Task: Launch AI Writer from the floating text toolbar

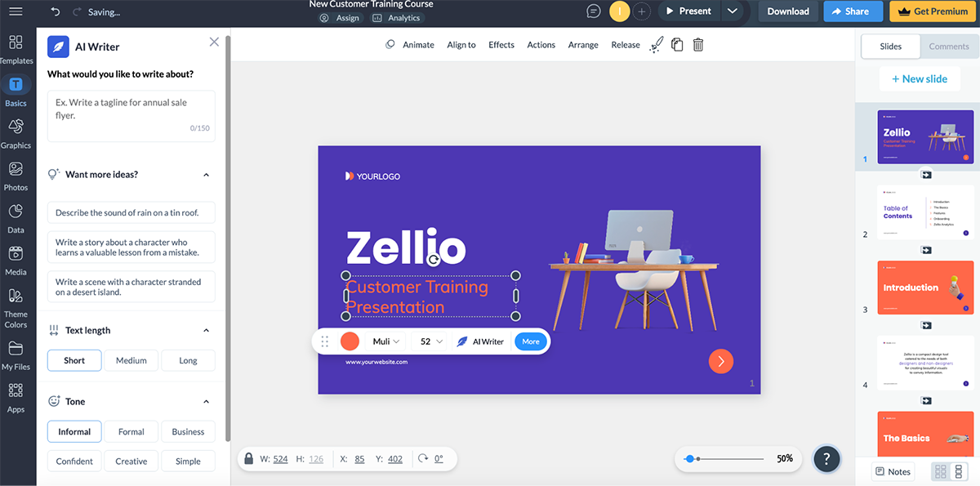Action: [x=480, y=341]
